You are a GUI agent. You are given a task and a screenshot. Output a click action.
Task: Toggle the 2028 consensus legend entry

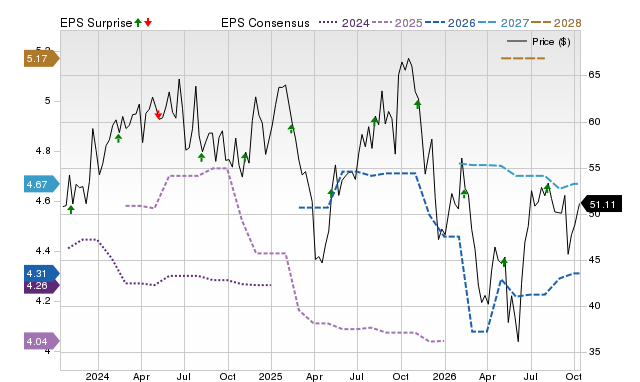556,23
